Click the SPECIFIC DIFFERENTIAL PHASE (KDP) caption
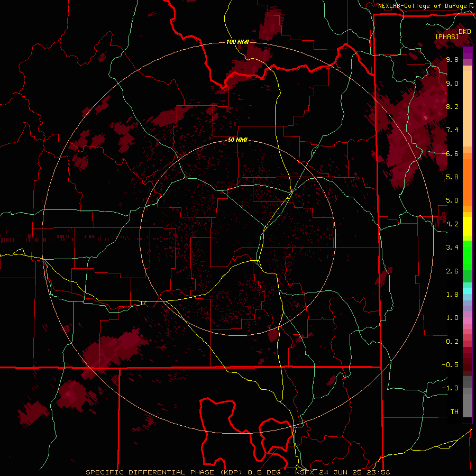Image resolution: width=476 pixels, height=476 pixels. click(x=163, y=472)
